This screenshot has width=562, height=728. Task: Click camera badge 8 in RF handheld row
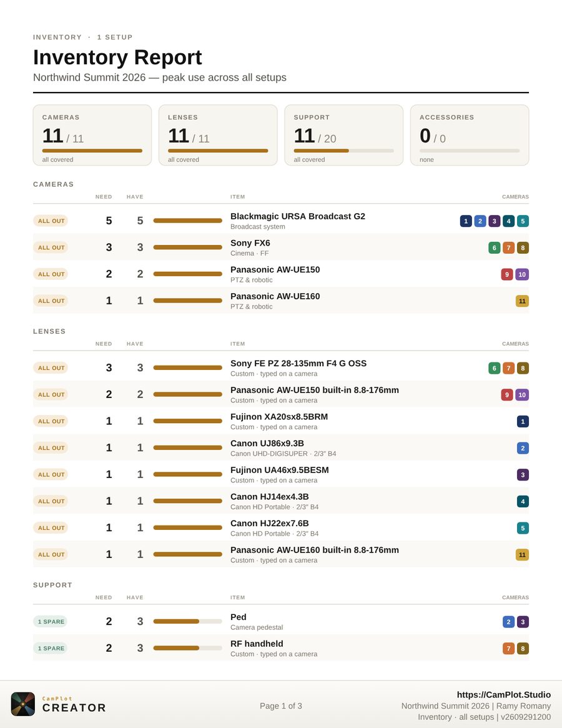(523, 649)
